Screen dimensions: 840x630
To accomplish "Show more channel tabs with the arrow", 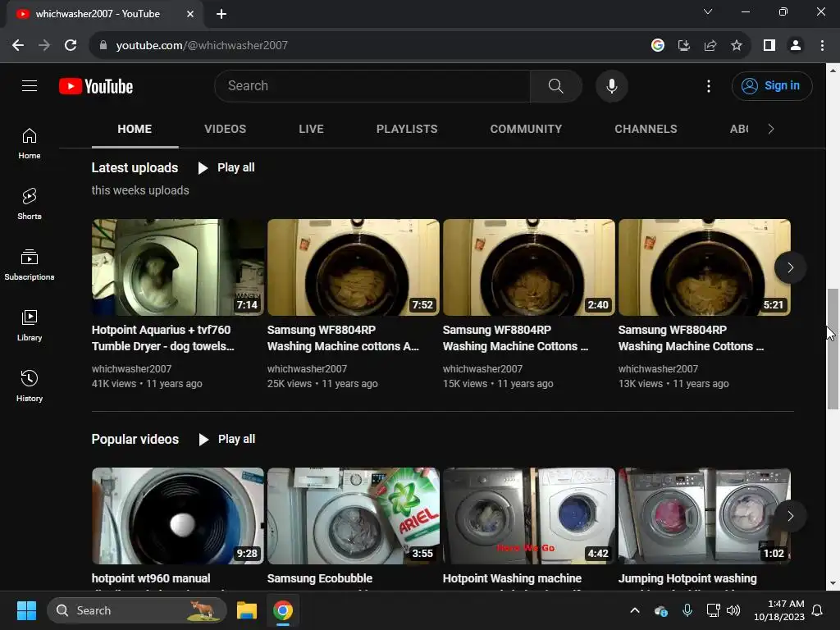I will [x=771, y=129].
